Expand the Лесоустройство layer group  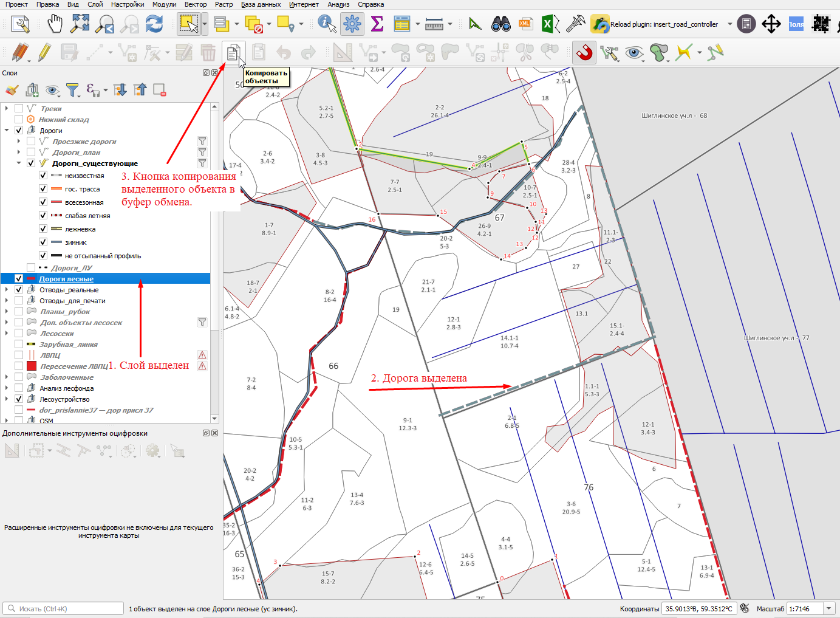[x=7, y=399]
